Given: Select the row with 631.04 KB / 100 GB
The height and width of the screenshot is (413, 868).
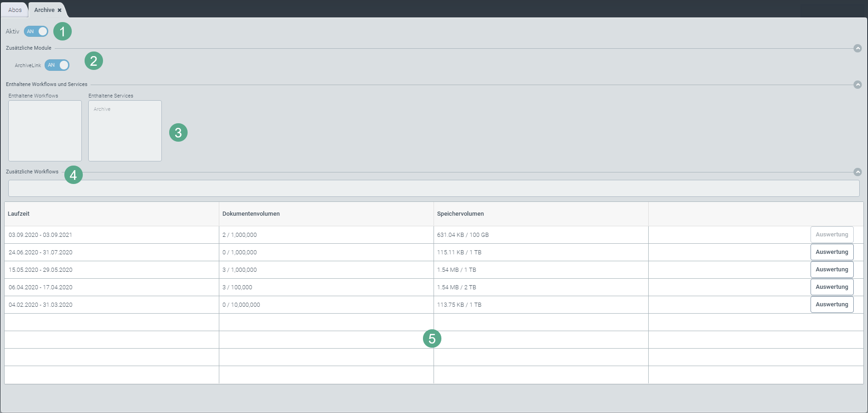Looking at the screenshot, I should tap(463, 235).
